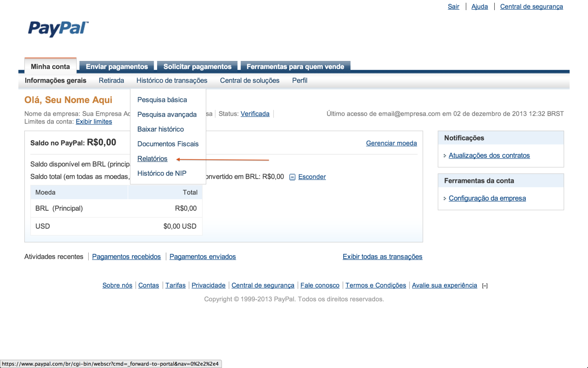The image size is (588, 368).
Task: Choose Pesquisa básica from dropdown
Action: [x=162, y=100]
